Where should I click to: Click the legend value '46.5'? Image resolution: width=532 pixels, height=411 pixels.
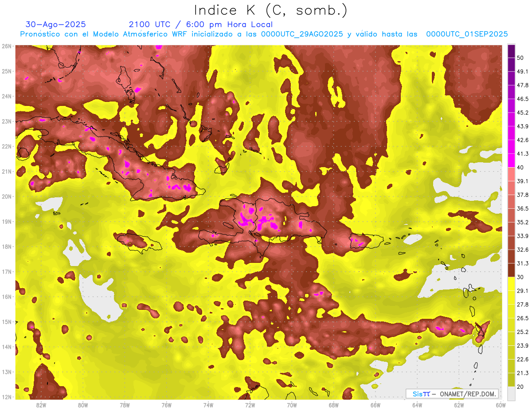tap(522, 99)
